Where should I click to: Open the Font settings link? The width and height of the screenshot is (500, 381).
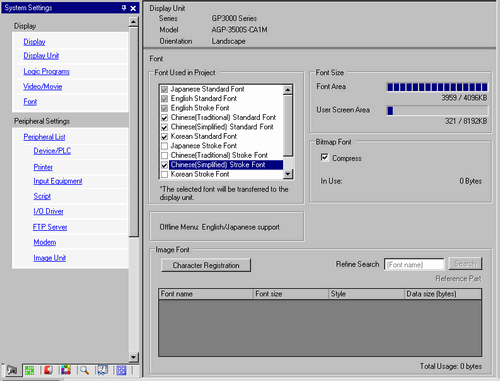[30, 102]
